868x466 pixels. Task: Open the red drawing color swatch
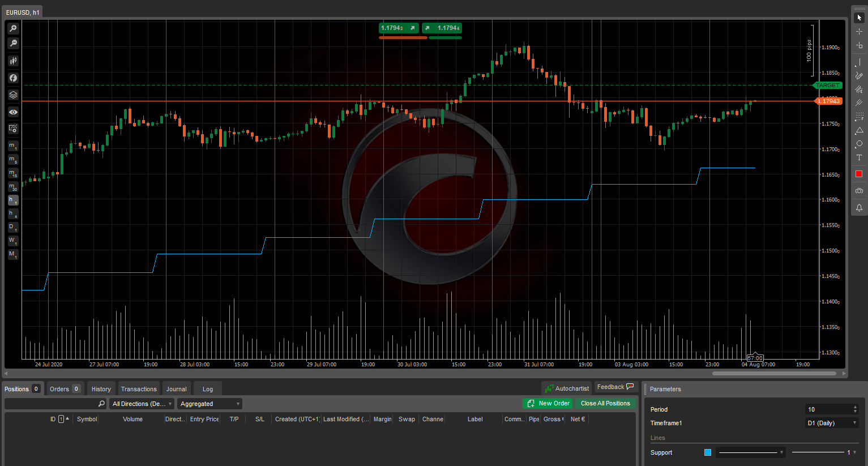click(859, 174)
